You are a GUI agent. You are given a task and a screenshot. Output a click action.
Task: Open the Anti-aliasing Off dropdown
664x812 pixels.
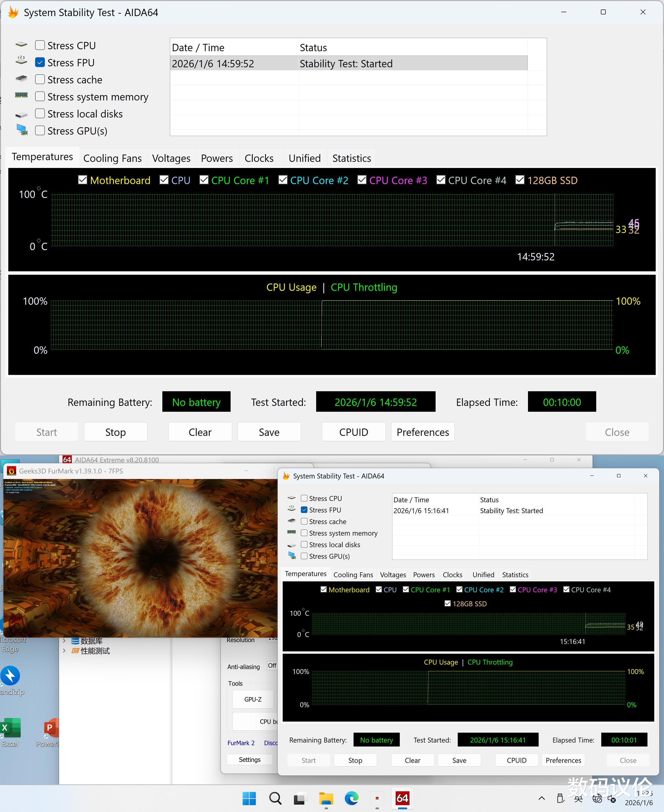(272, 666)
